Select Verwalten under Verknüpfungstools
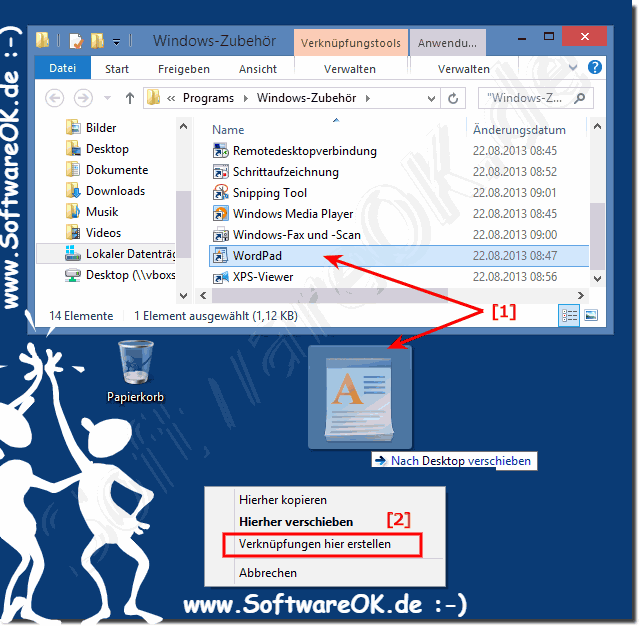639x626 pixels. tap(350, 69)
